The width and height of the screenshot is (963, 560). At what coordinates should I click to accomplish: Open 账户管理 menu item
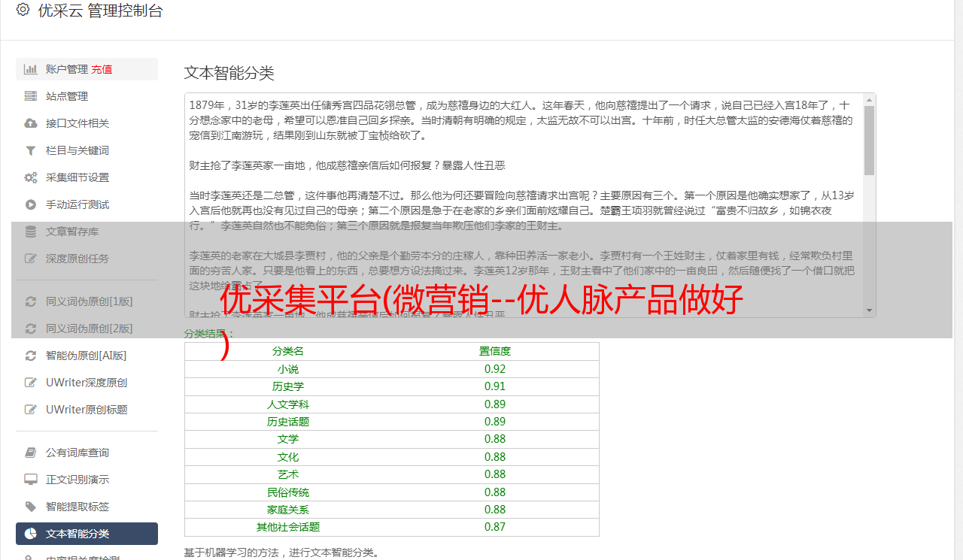87,69
